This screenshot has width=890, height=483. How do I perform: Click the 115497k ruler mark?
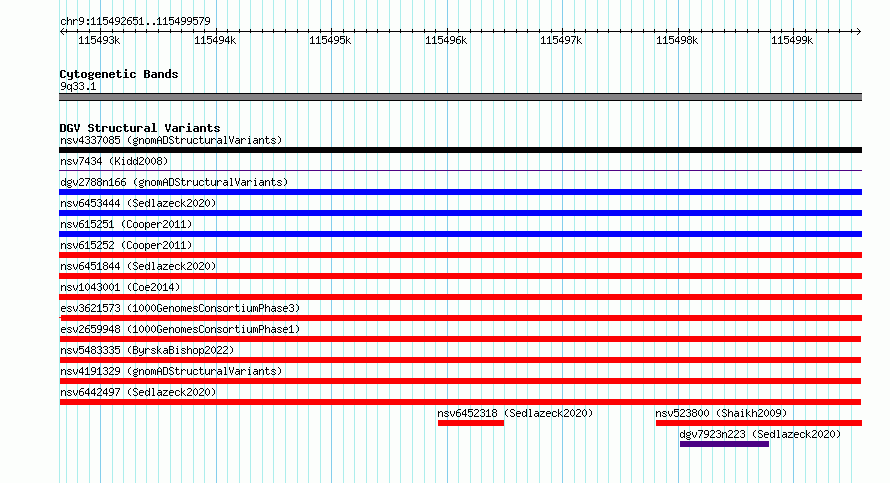click(561, 40)
